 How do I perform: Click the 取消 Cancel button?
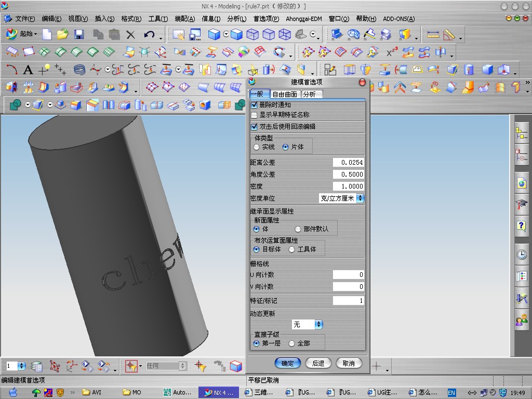tap(349, 363)
